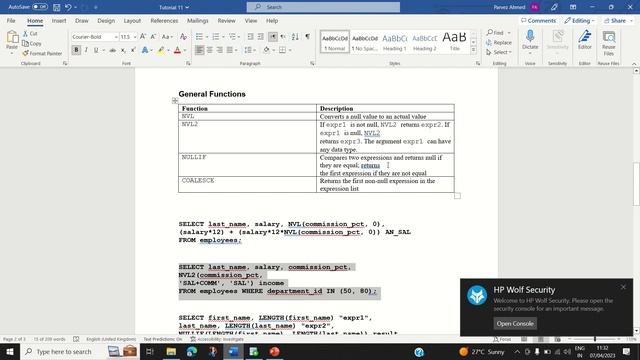The height and width of the screenshot is (360, 640).
Task: Apply subscript formatting
Action: [123, 50]
